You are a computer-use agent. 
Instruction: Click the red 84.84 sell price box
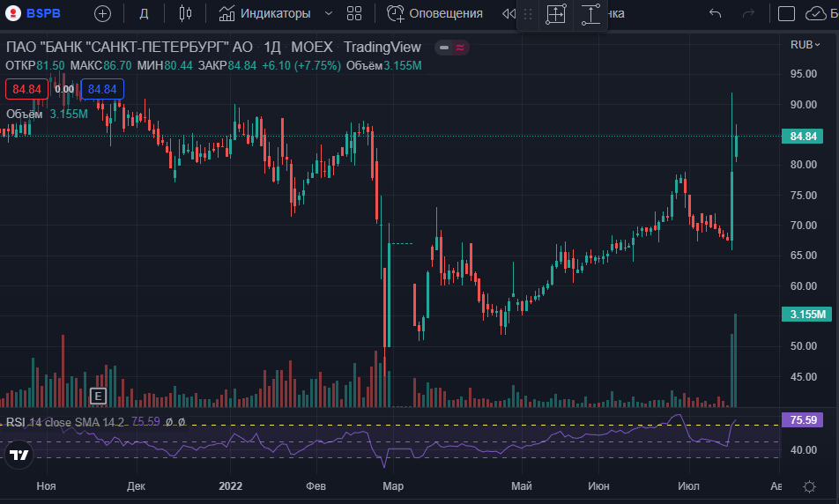[26, 89]
